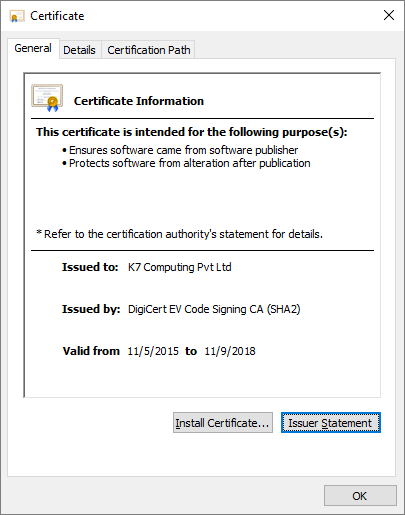The height and width of the screenshot is (515, 405).
Task: Open the Issuer Statement
Action: coord(331,423)
